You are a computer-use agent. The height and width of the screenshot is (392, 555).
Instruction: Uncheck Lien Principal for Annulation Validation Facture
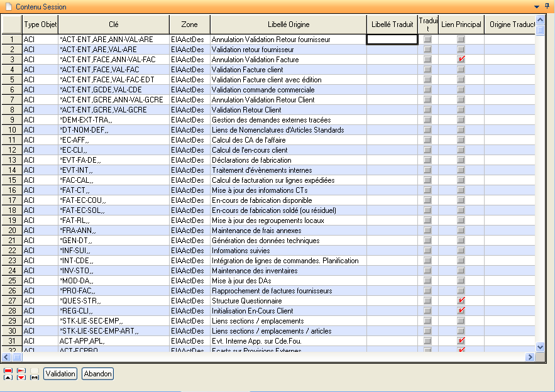(461, 60)
